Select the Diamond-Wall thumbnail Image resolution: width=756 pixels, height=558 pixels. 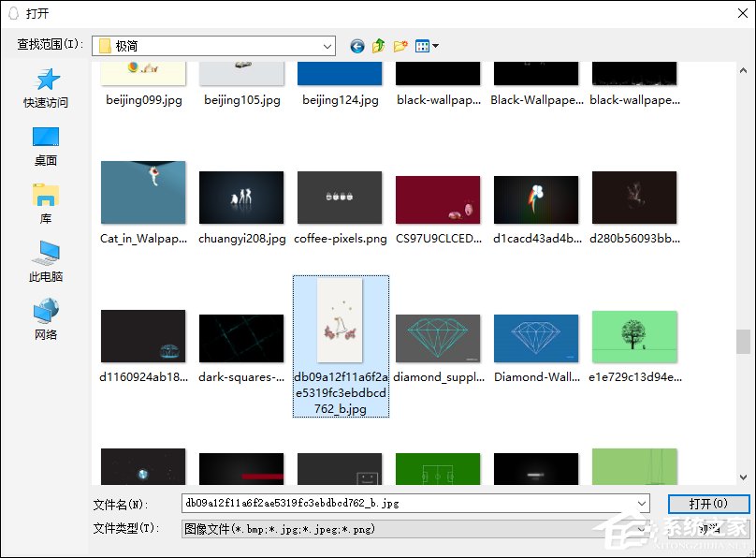pos(535,335)
